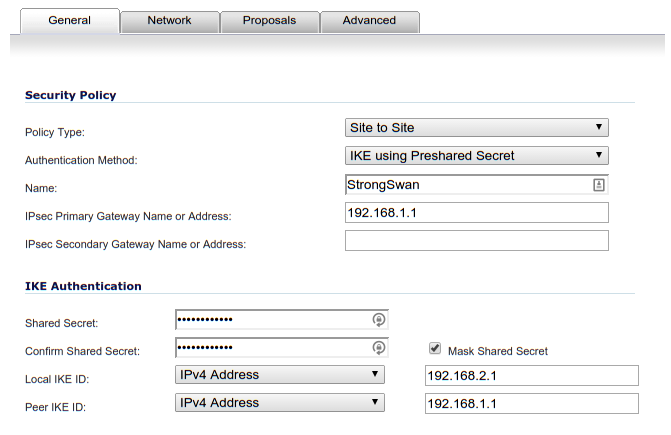Viewport: 671px width, 435px height.
Task: Click inside the Shared Secret password field
Action: (x=270, y=320)
